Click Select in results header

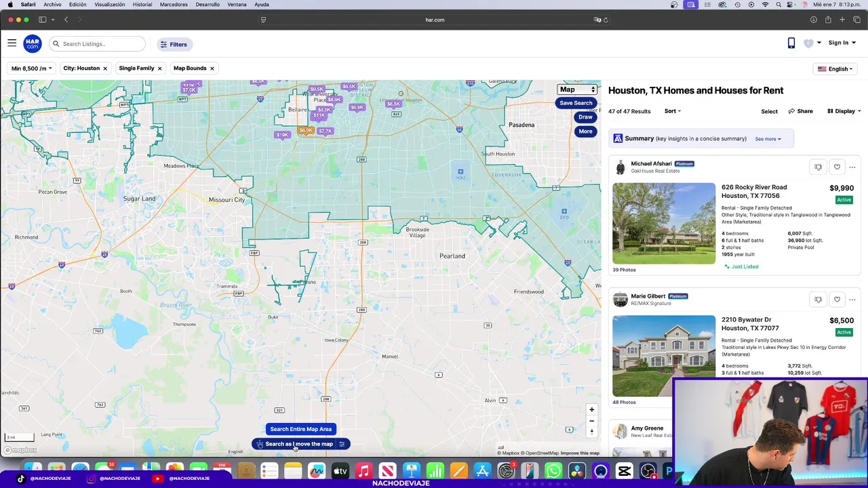(769, 111)
